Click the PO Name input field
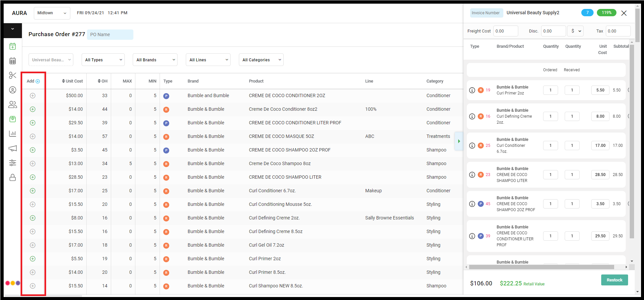 click(110, 34)
